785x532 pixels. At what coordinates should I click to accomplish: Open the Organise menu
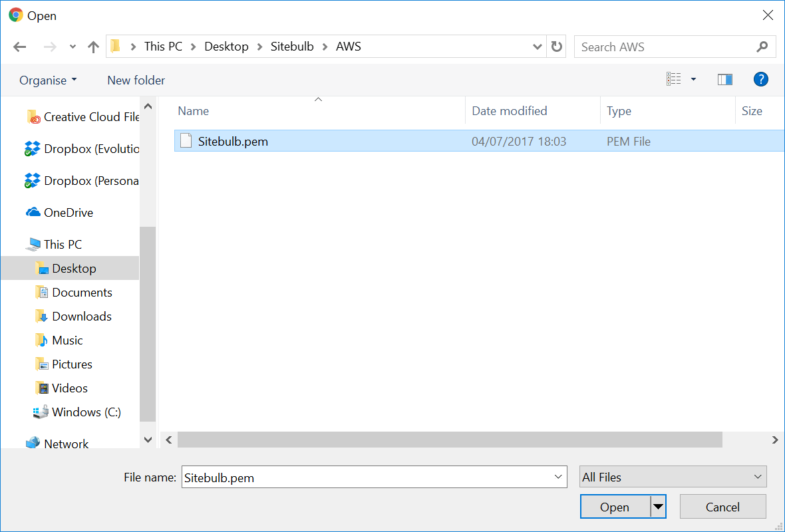[x=48, y=80]
